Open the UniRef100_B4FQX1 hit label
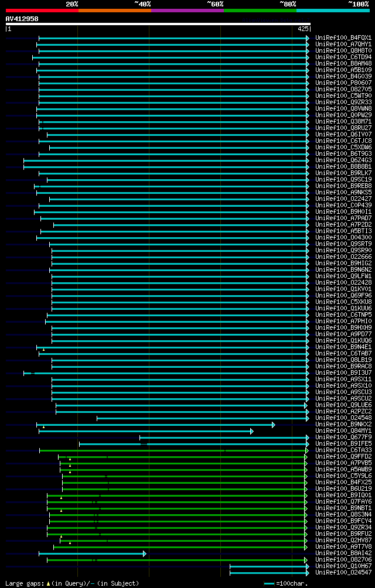This screenshot has width=375, height=588. (x=343, y=38)
